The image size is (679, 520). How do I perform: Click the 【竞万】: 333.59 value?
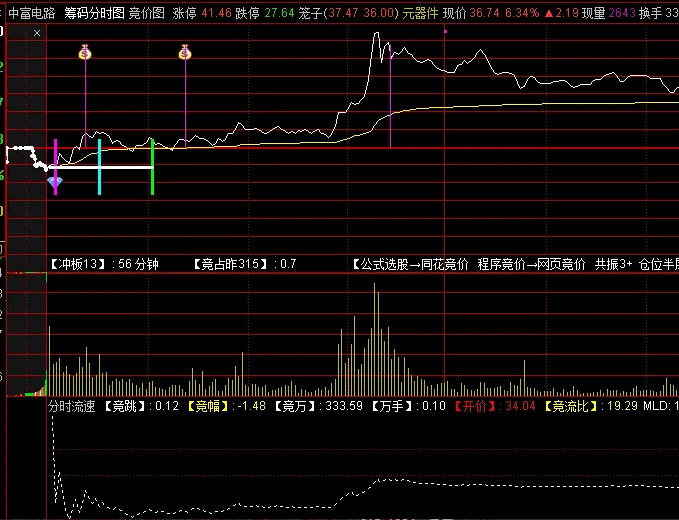[x=318, y=406]
